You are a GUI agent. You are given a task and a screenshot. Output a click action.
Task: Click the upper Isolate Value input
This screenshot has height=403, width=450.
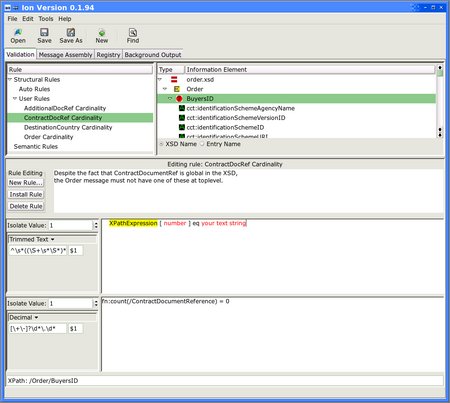pyautogui.click(x=70, y=225)
